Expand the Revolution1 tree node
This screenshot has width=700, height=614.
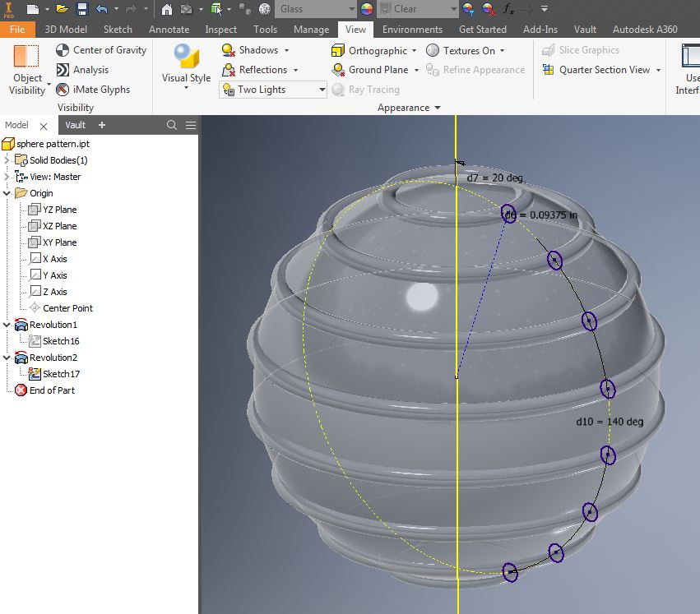[x=7, y=325]
